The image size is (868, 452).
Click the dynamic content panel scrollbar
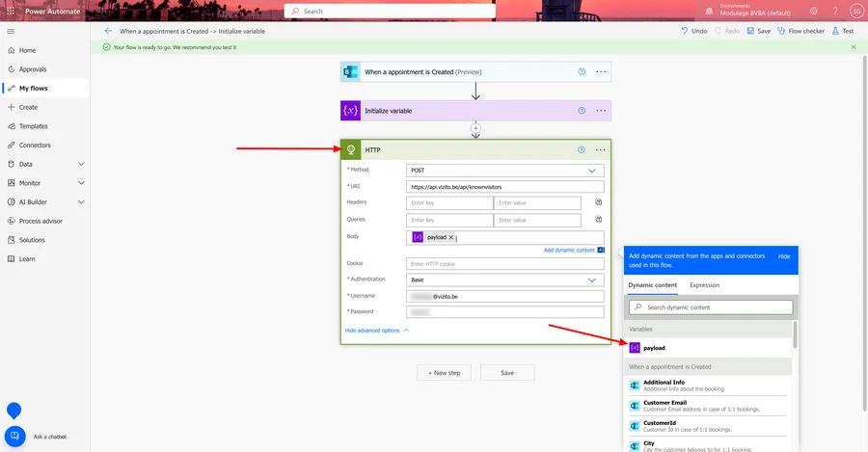click(x=795, y=334)
